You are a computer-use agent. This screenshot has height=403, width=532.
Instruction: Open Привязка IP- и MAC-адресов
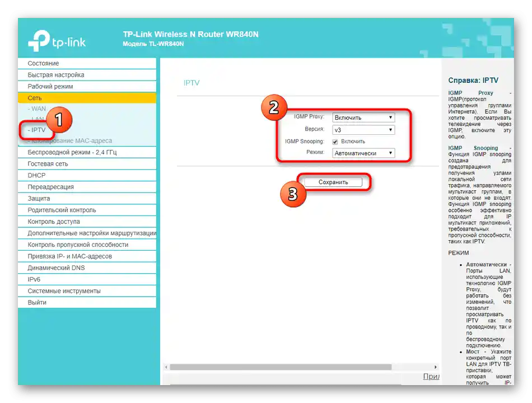tap(87, 256)
